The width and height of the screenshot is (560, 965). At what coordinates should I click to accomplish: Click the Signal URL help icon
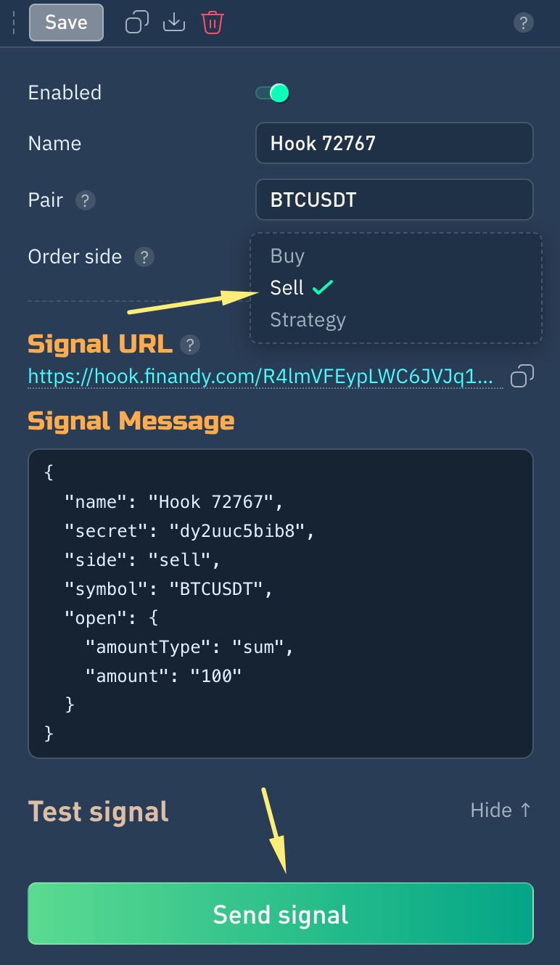tap(190, 345)
